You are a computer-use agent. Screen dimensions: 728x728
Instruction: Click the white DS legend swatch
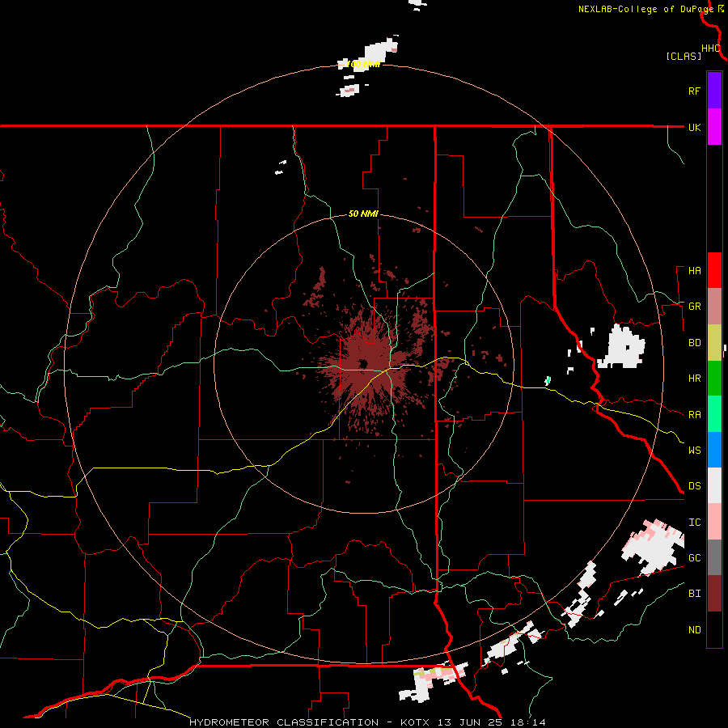[x=714, y=485]
